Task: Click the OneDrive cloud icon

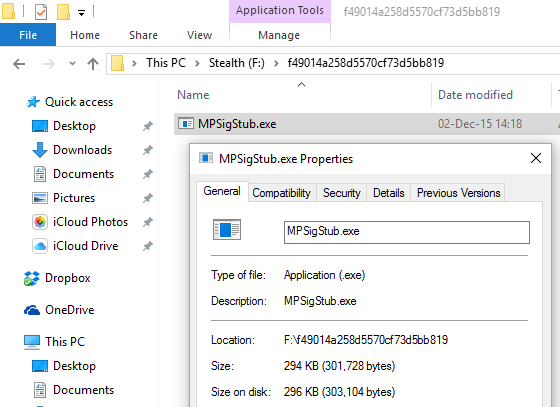Action: pos(32,310)
